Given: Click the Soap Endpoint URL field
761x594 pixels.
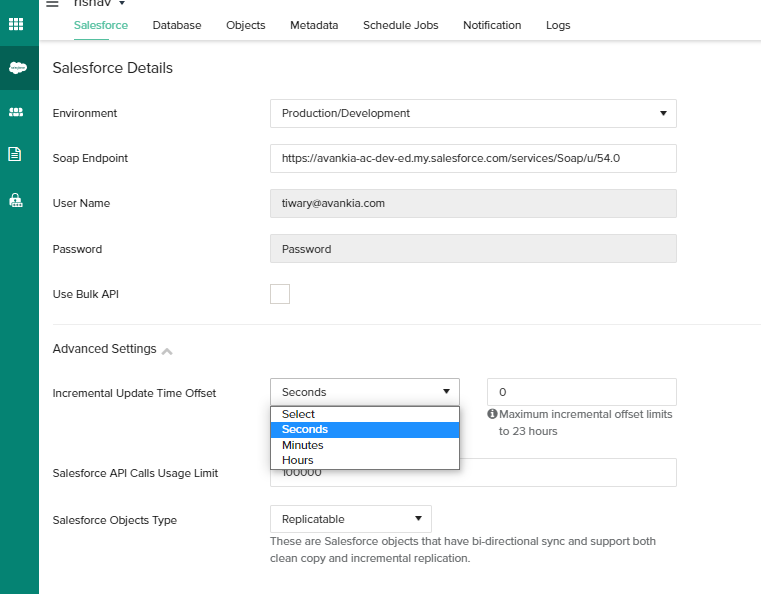Looking at the screenshot, I should [x=473, y=158].
